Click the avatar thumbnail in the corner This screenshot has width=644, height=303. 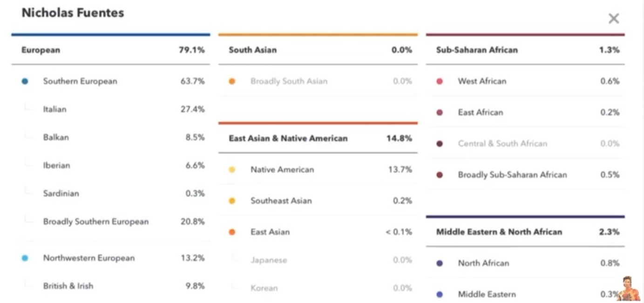click(629, 289)
